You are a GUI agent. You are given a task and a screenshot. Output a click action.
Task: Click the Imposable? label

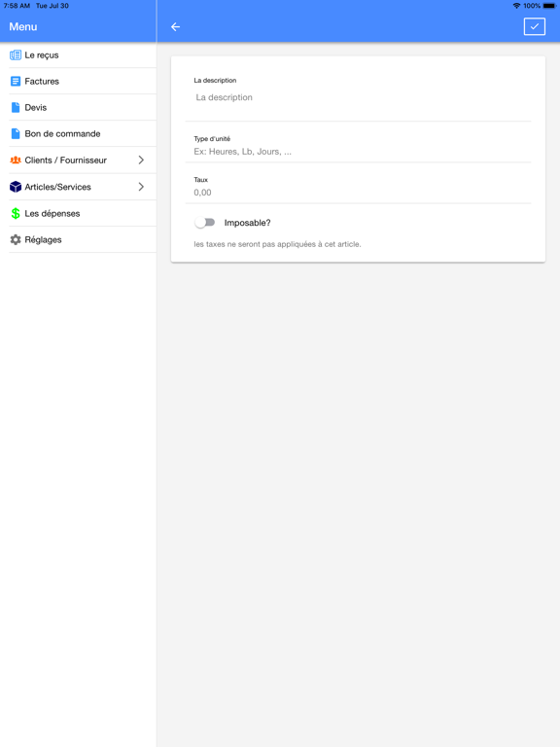coord(247,223)
